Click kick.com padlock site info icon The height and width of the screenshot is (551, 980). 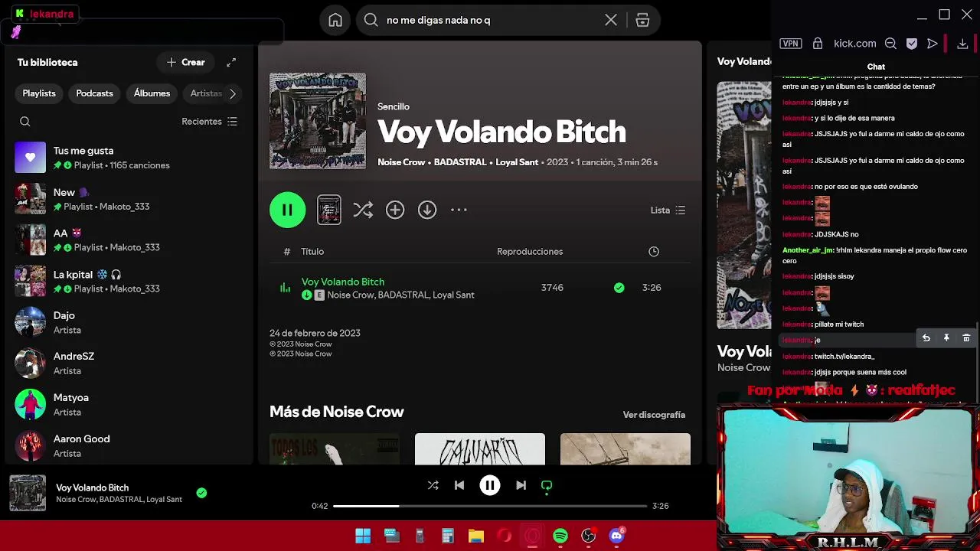[818, 44]
